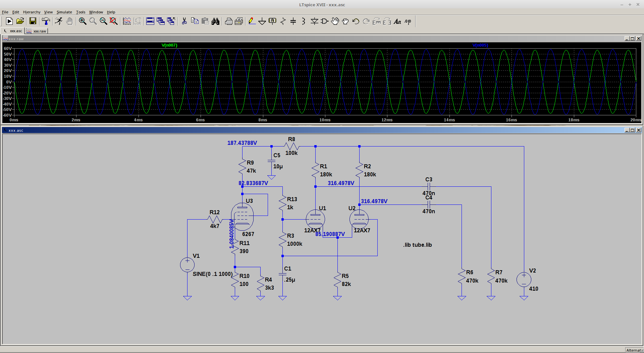
Task: Open a file with the folder icon
Action: 20,21
